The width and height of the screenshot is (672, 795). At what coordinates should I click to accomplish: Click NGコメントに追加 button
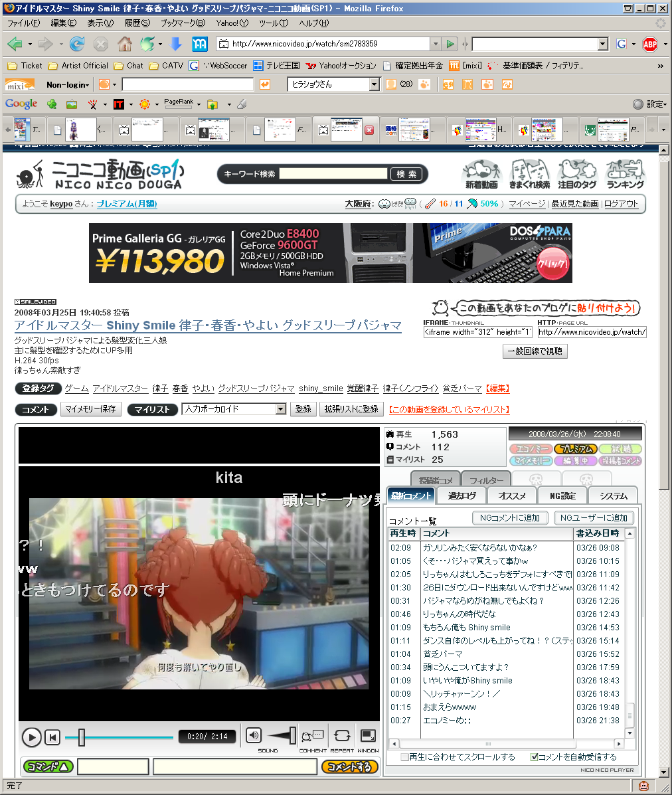point(510,517)
